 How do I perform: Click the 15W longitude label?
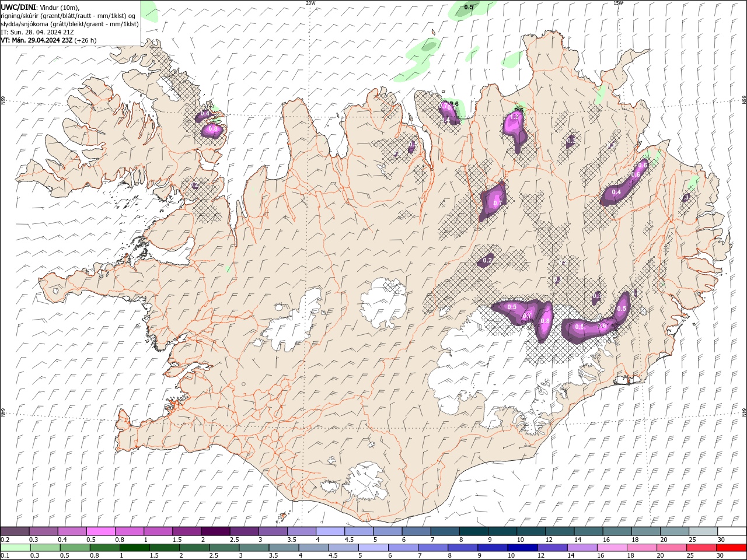(618, 3)
